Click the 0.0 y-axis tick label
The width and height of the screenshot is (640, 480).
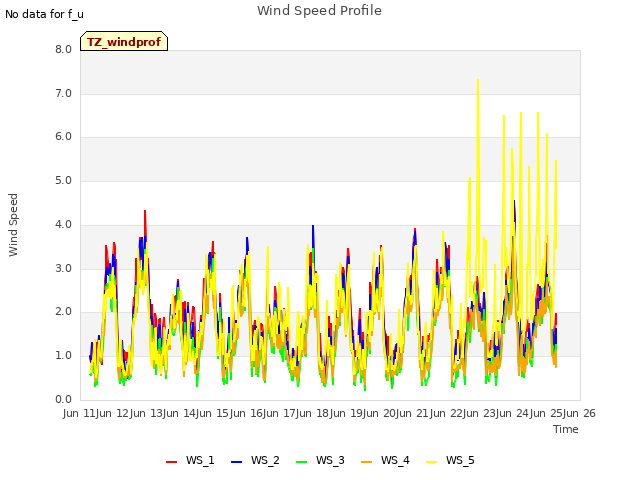63,400
